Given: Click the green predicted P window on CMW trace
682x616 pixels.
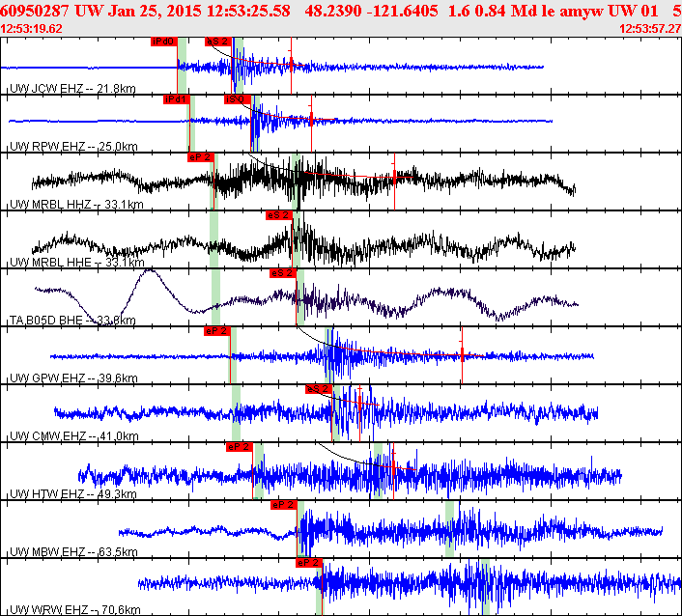Looking at the screenshot, I should [236, 413].
